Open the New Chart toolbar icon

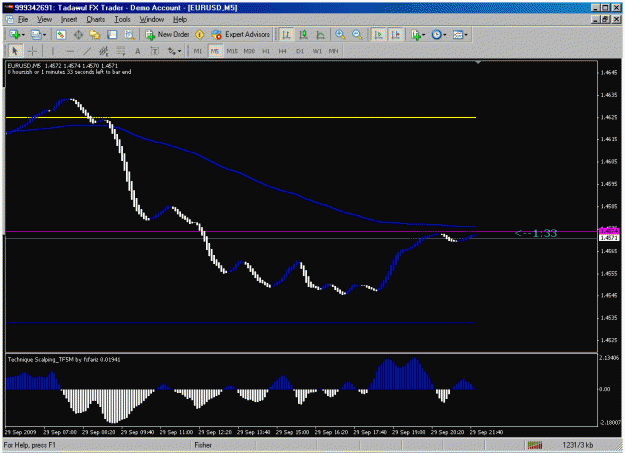coord(15,35)
